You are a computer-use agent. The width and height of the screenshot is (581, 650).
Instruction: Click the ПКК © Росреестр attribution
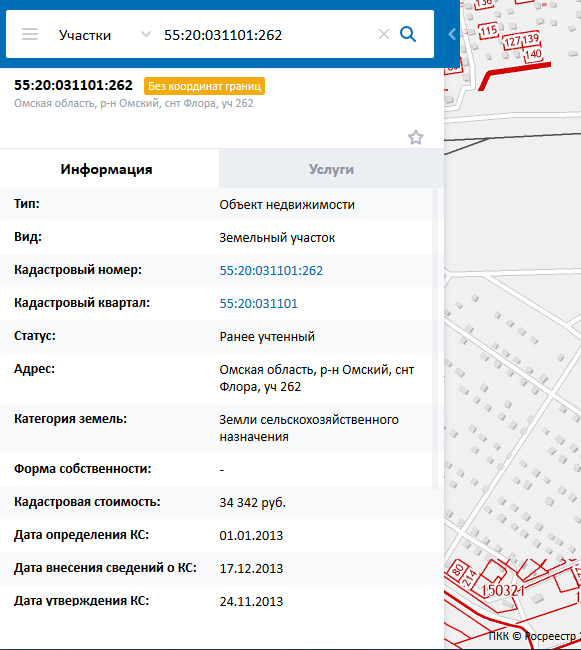click(535, 636)
